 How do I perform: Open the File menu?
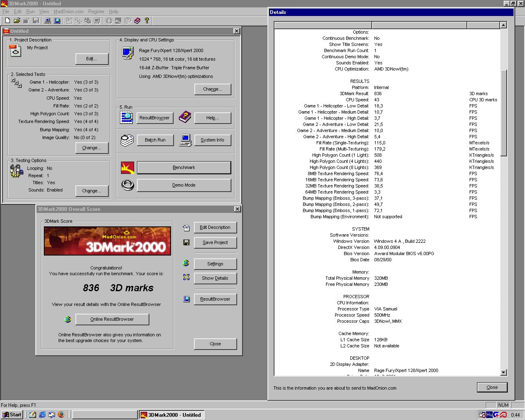(x=6, y=11)
